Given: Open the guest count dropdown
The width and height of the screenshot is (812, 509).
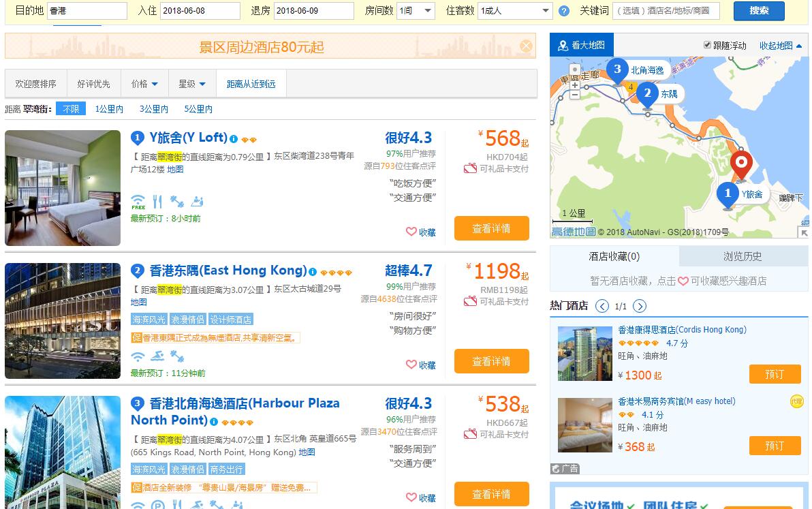Looking at the screenshot, I should 515,11.
